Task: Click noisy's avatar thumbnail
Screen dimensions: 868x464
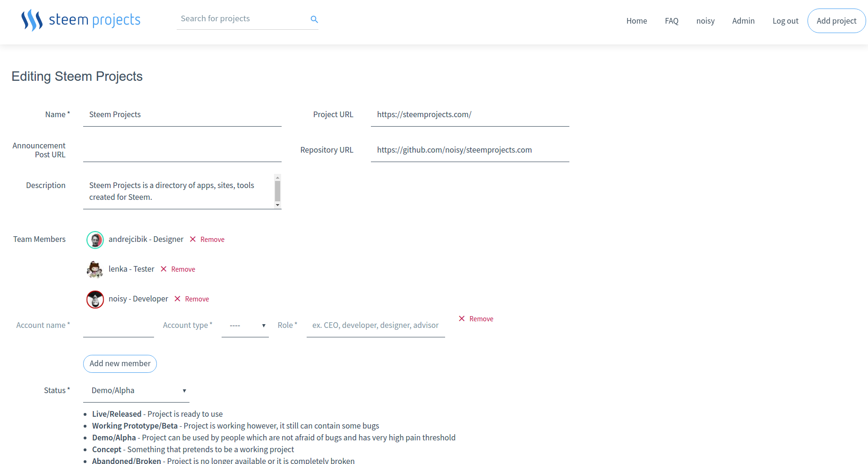Action: pyautogui.click(x=95, y=300)
